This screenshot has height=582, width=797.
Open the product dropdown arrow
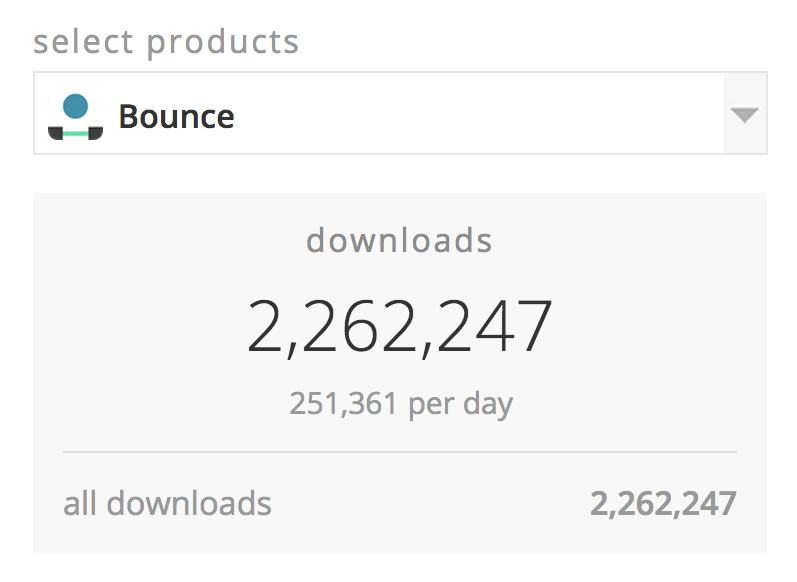[745, 114]
